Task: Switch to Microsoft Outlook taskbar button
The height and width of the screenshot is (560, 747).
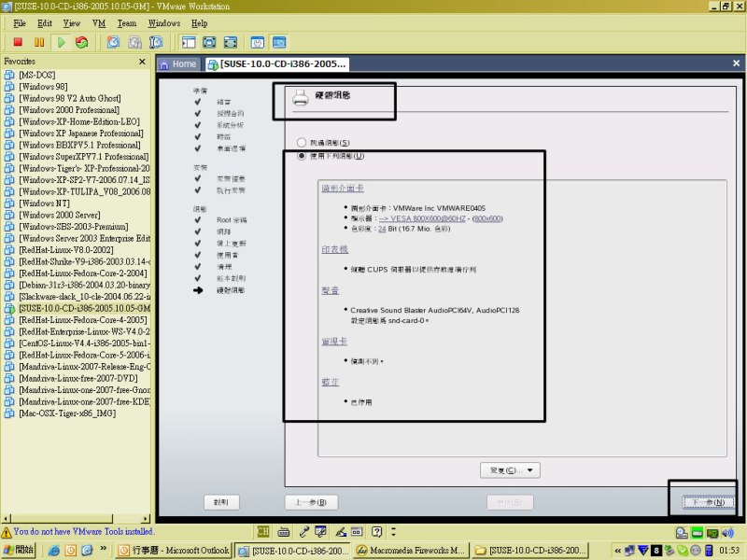Action: 174,551
